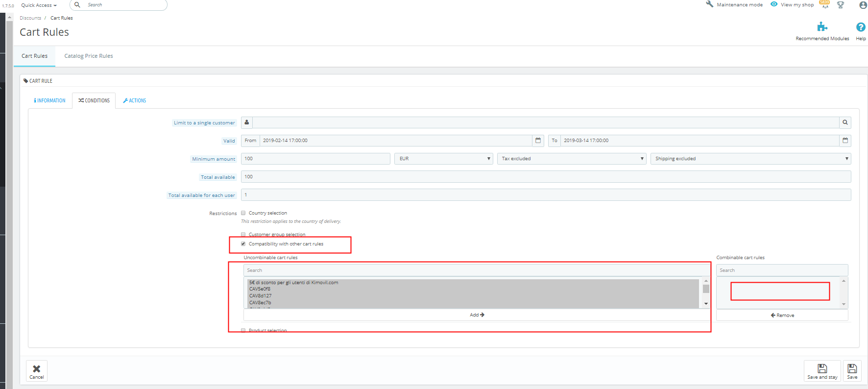Open the Recommended Modules puzzle icon
The image size is (868, 389).
point(822,27)
